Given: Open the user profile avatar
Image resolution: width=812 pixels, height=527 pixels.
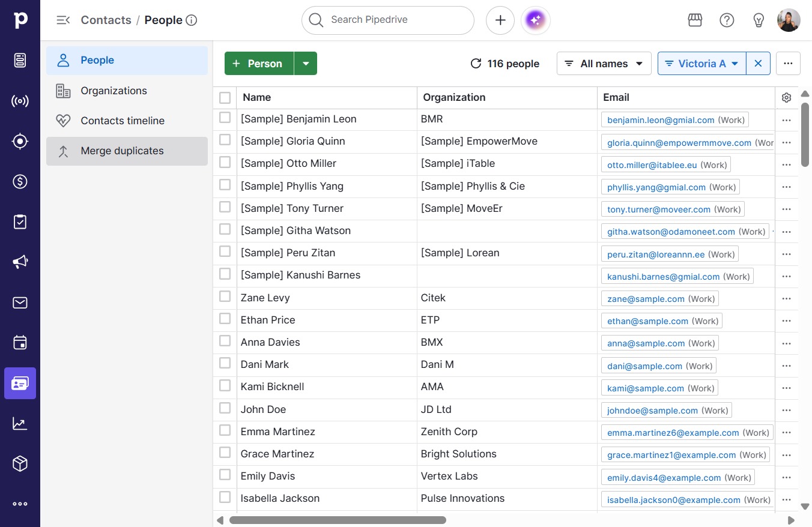Looking at the screenshot, I should point(789,20).
